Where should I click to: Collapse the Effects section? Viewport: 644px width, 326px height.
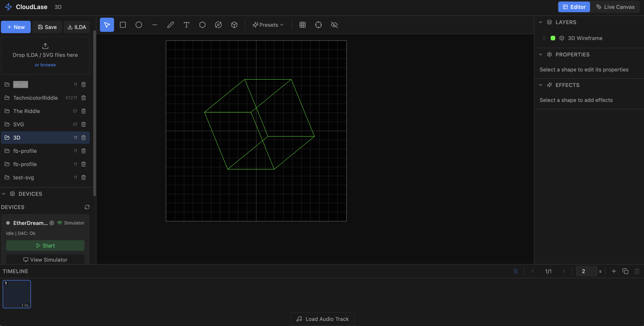pyautogui.click(x=541, y=85)
